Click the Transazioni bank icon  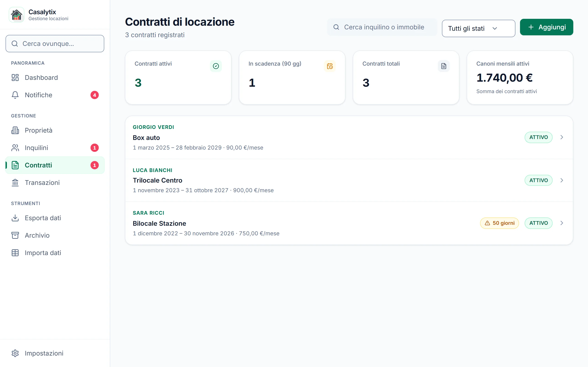15,183
